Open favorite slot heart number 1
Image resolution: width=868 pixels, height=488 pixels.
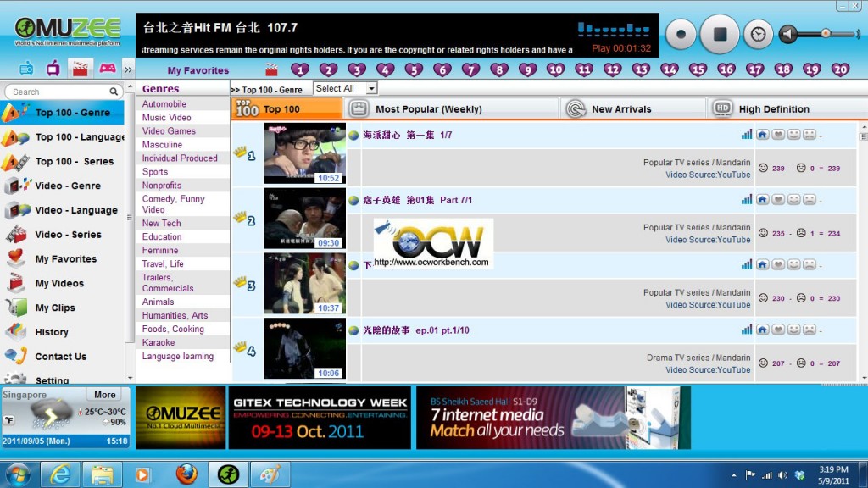tap(300, 69)
